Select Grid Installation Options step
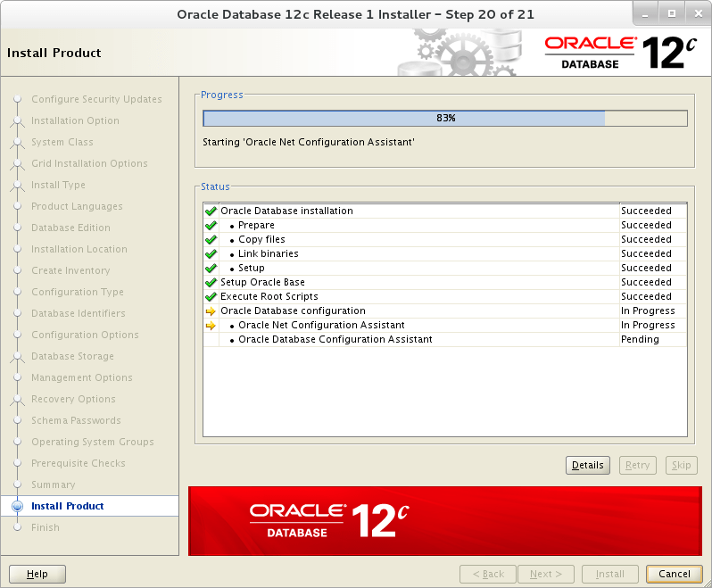 [89, 163]
